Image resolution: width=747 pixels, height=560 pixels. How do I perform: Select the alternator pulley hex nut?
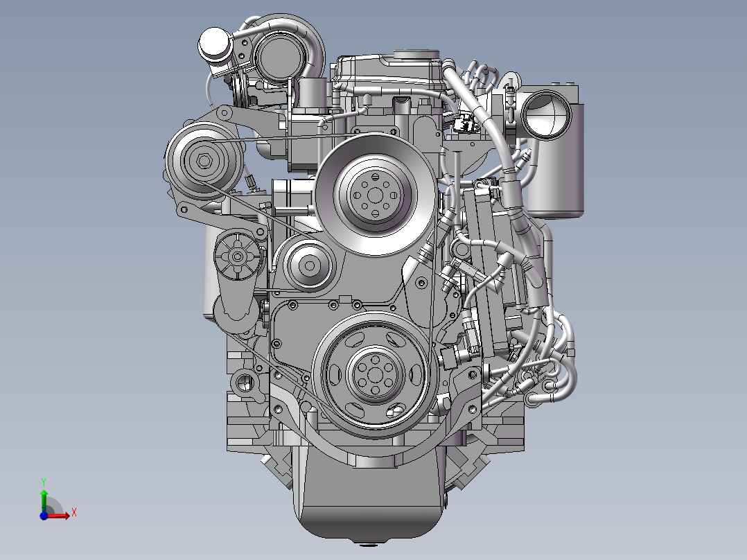click(x=204, y=161)
